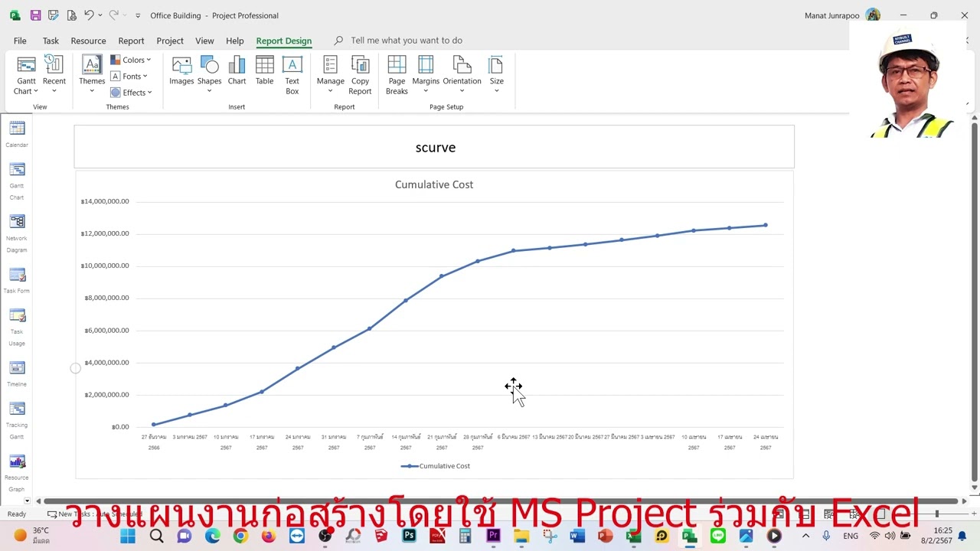Open the page Size options
This screenshot has width=980, height=551.
(497, 75)
